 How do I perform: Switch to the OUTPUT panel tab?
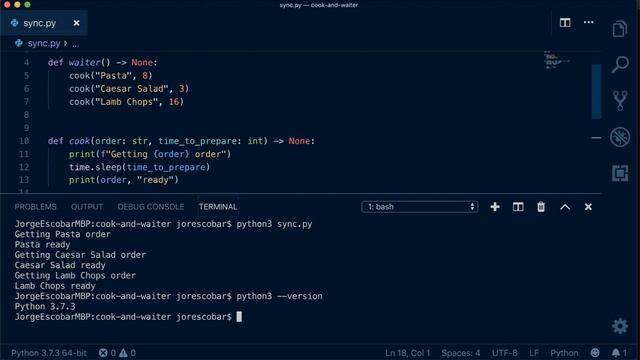point(87,207)
